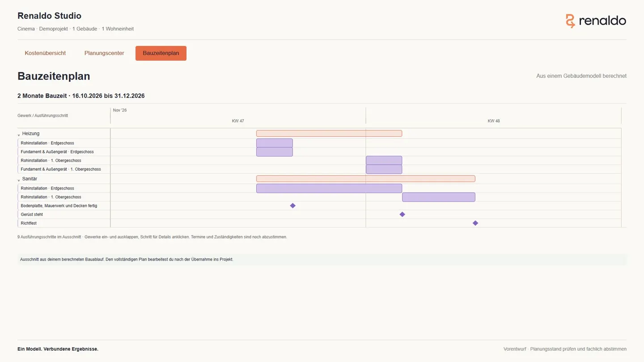Select Sanitär's 'Rohinstallation · Erdgeschoss' row label
The image size is (644, 362).
click(47, 189)
